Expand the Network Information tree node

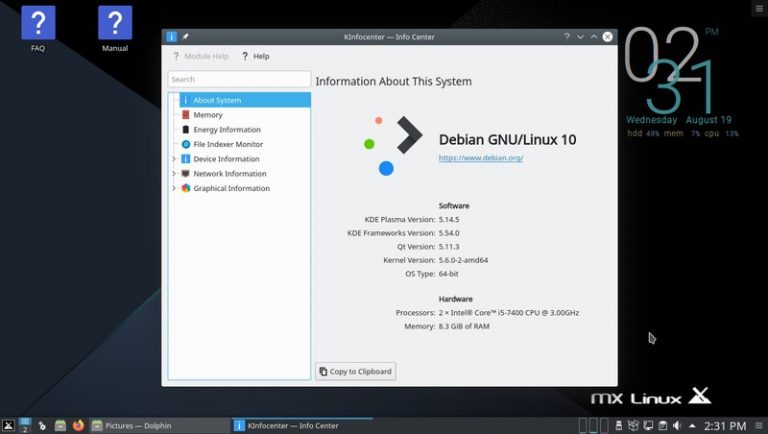[x=174, y=174]
